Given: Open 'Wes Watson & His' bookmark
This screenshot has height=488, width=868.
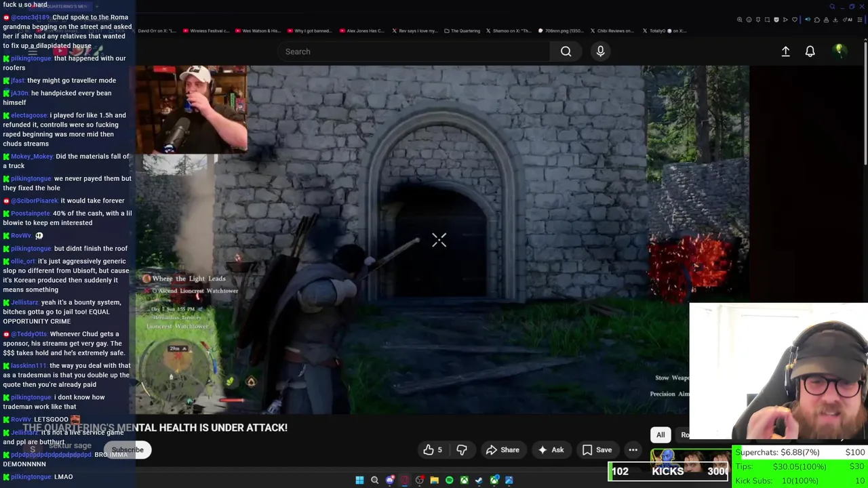Looking at the screenshot, I should click(x=258, y=30).
